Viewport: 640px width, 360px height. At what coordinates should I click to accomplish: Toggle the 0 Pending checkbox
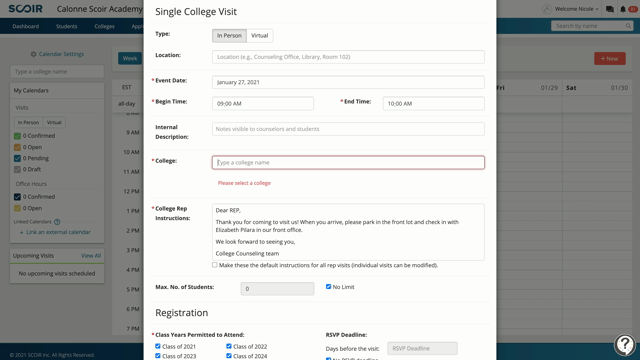[x=17, y=158]
